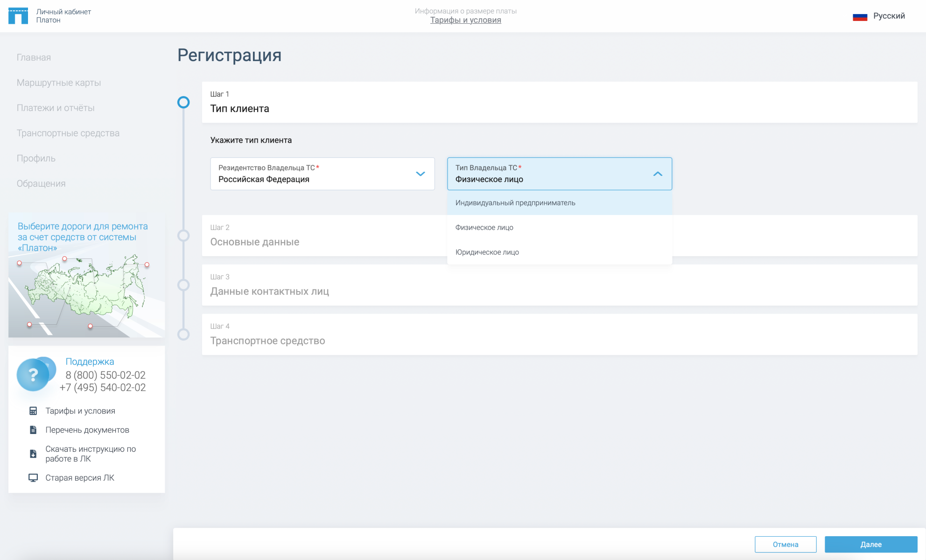Screen dimensions: 926x560
Task: Open the Главная sidebar section
Action: pyautogui.click(x=34, y=57)
